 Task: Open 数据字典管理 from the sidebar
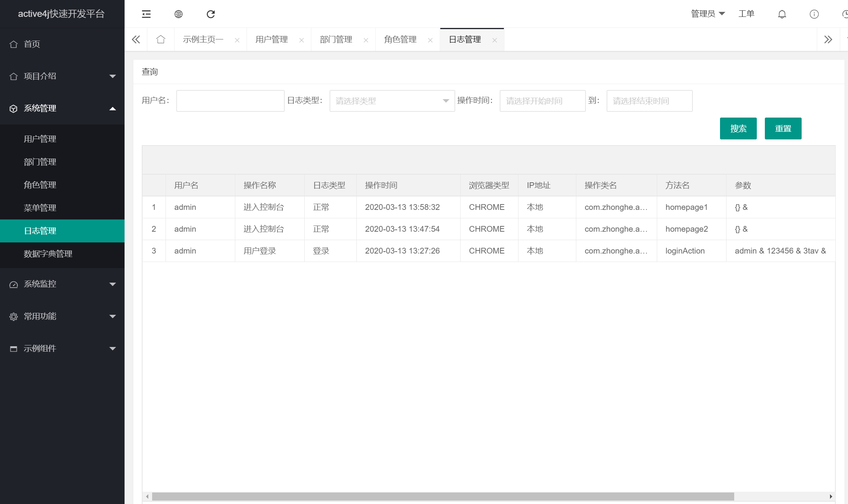48,254
